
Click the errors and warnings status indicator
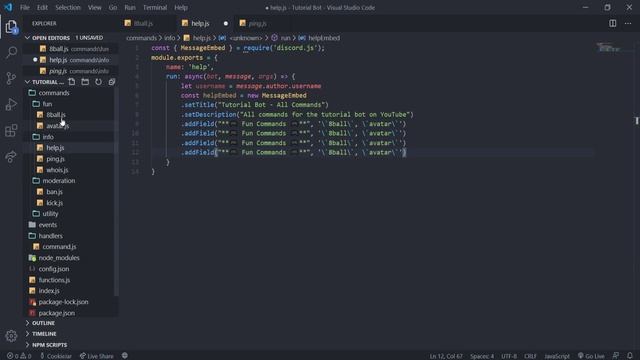19,356
